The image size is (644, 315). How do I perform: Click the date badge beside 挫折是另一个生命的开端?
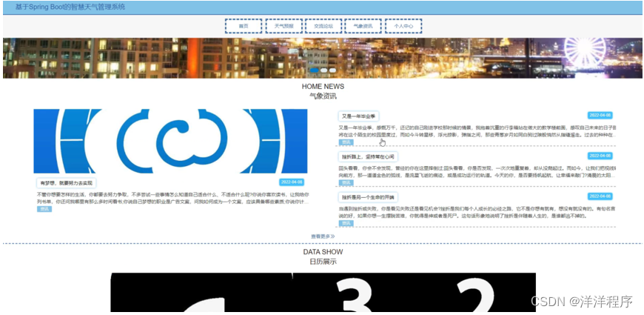(600, 196)
